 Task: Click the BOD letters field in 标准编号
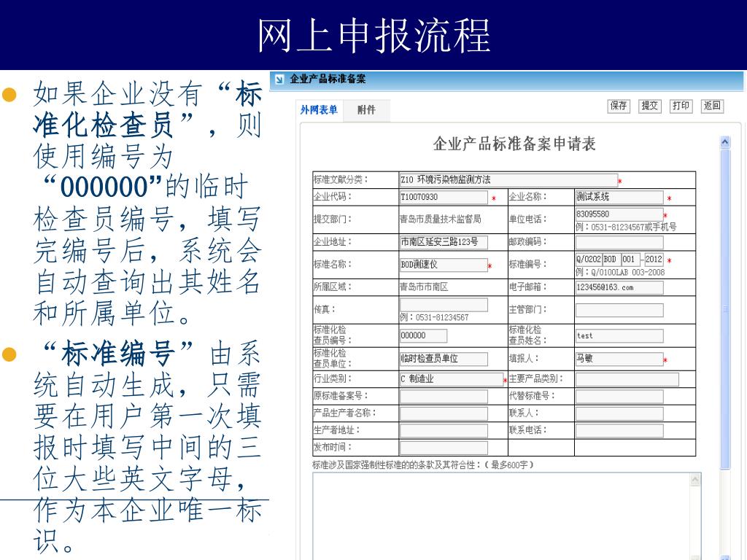612,260
